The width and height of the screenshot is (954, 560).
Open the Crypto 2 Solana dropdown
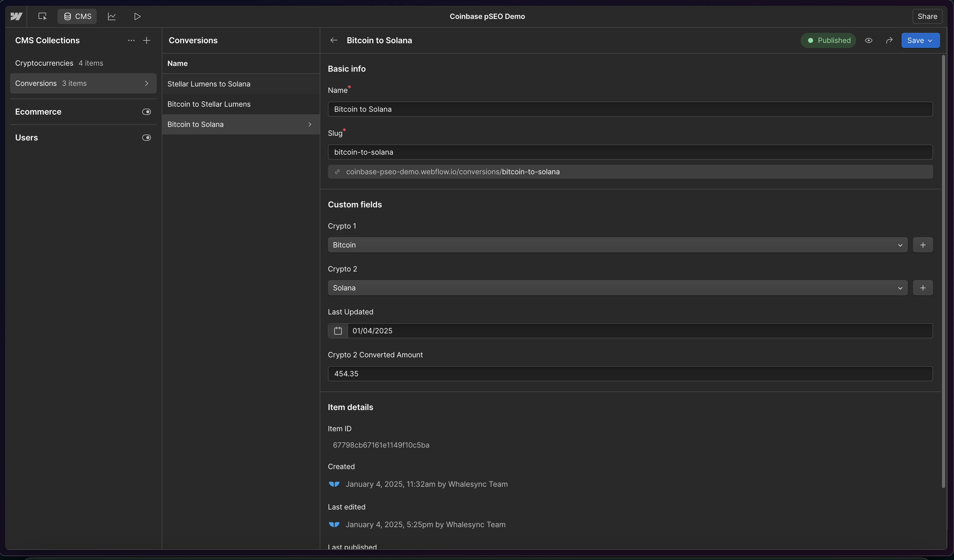(617, 288)
